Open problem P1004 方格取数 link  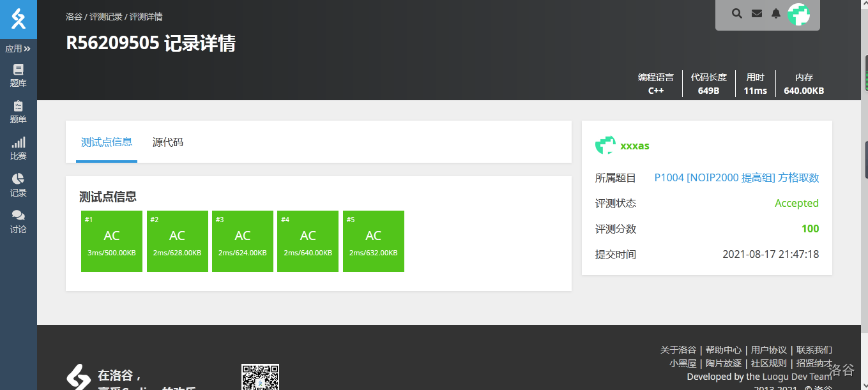click(x=736, y=178)
